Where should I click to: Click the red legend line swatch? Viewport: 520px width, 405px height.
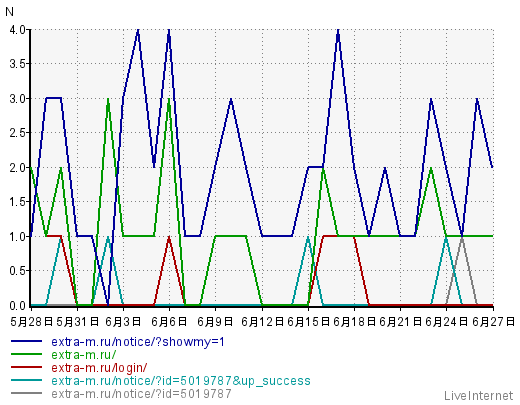[27, 367]
